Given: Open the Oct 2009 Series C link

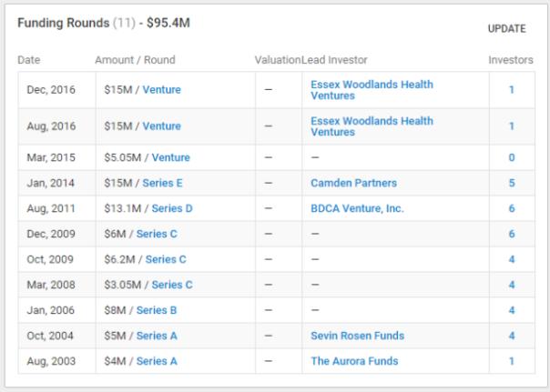Looking at the screenshot, I should [166, 259].
